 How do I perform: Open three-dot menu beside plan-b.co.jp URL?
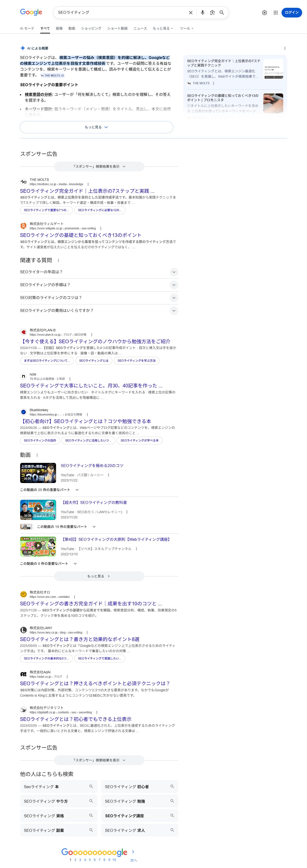pyautogui.click(x=92, y=335)
